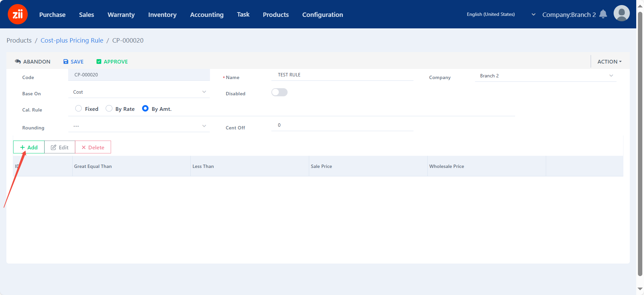Click the CP-000020 breadcrumb text

pyautogui.click(x=128, y=40)
